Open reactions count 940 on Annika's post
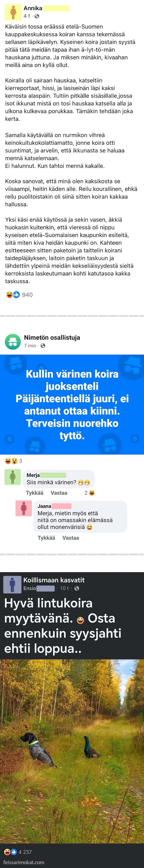Screen dimensions: 144x868 19,295
